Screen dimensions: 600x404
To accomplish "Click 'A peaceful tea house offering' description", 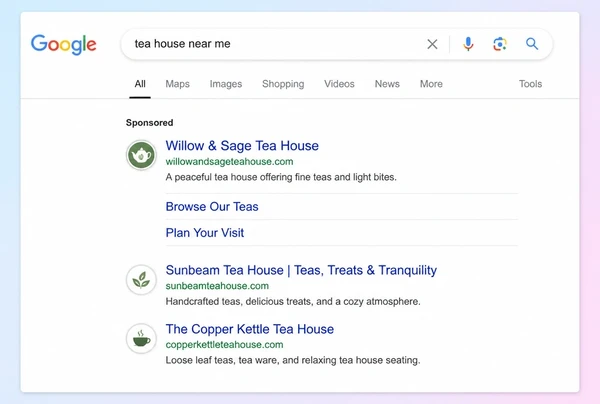I will [281, 177].
